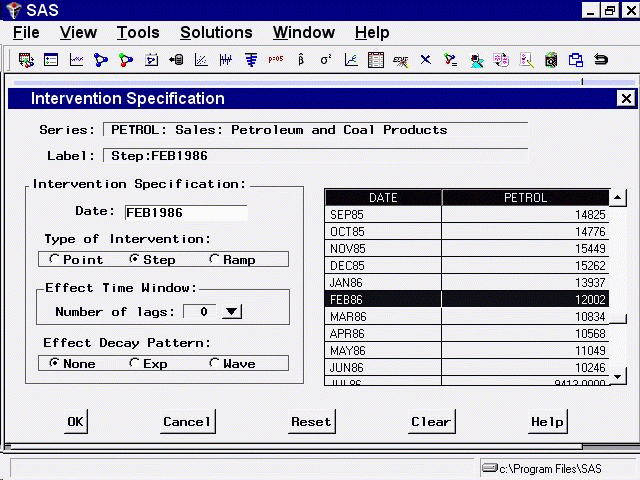Viewport: 640px width, 480px height.
Task: Select the DEC85 date row
Action: point(466,266)
